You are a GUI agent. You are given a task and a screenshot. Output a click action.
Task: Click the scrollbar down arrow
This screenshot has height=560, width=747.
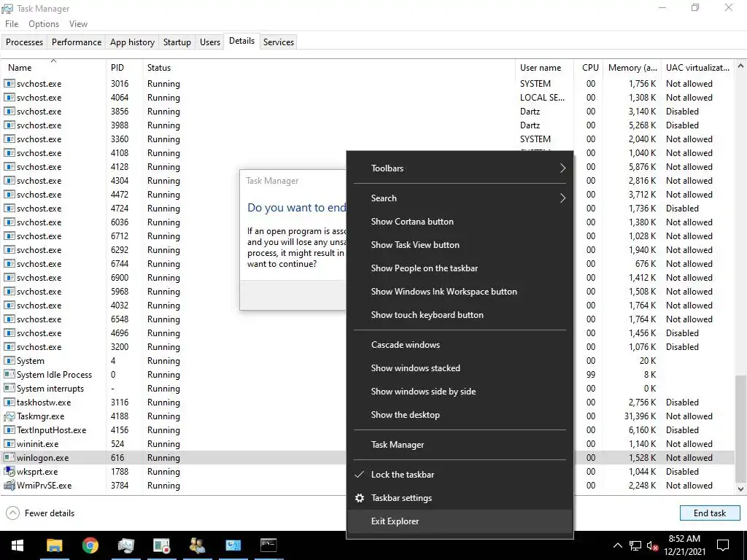pyautogui.click(x=740, y=489)
